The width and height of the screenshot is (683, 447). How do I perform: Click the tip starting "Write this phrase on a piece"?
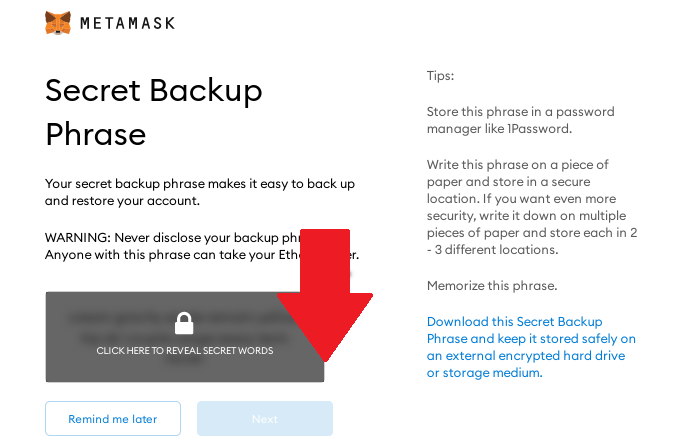(x=532, y=207)
